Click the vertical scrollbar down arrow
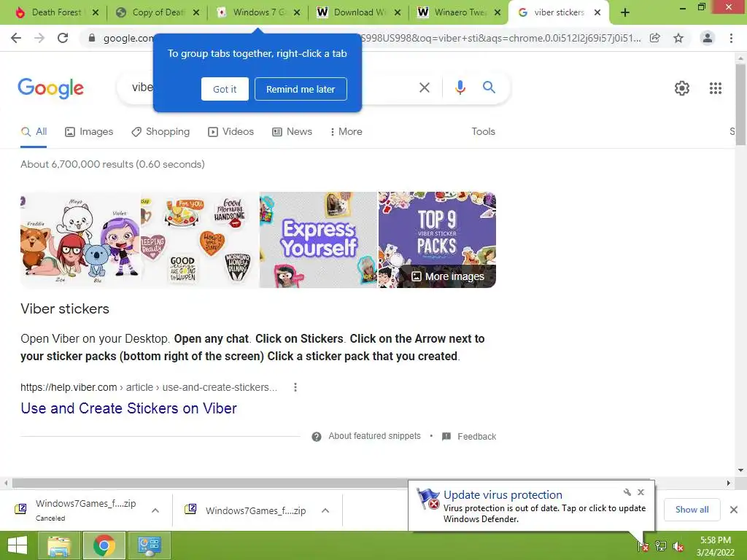Image resolution: width=747 pixels, height=560 pixels. (740, 470)
